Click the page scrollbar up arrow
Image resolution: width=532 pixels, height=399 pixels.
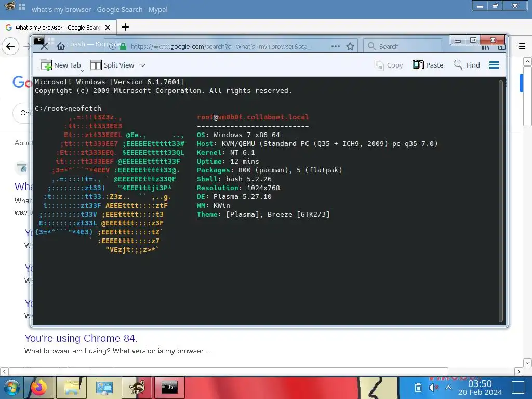coord(527,62)
